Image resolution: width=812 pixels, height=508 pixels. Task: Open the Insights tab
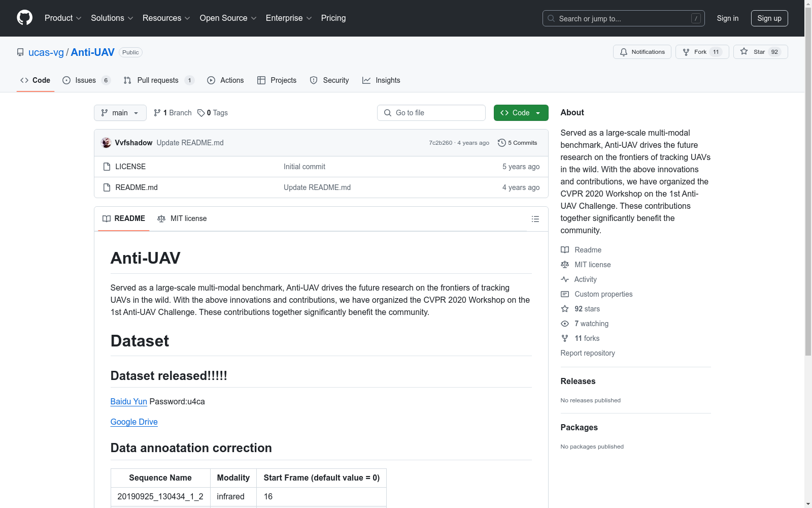tap(381, 80)
